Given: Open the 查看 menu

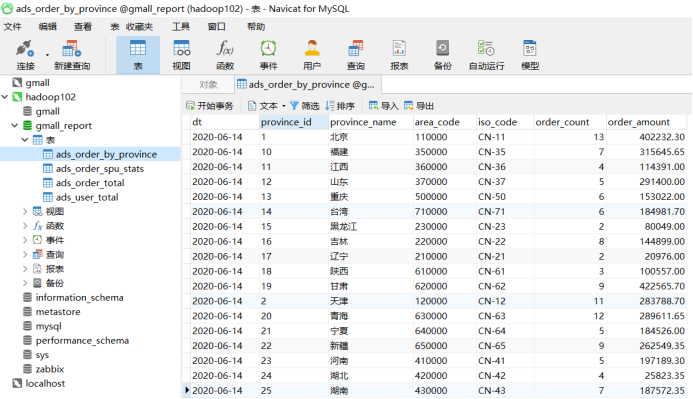Looking at the screenshot, I should pyautogui.click(x=83, y=27).
